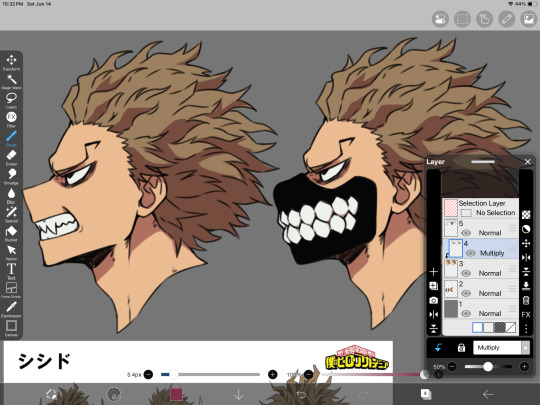Screen dimensions: 540x405
Task: Hide layer 1 with its eye icon
Action: click(x=466, y=314)
